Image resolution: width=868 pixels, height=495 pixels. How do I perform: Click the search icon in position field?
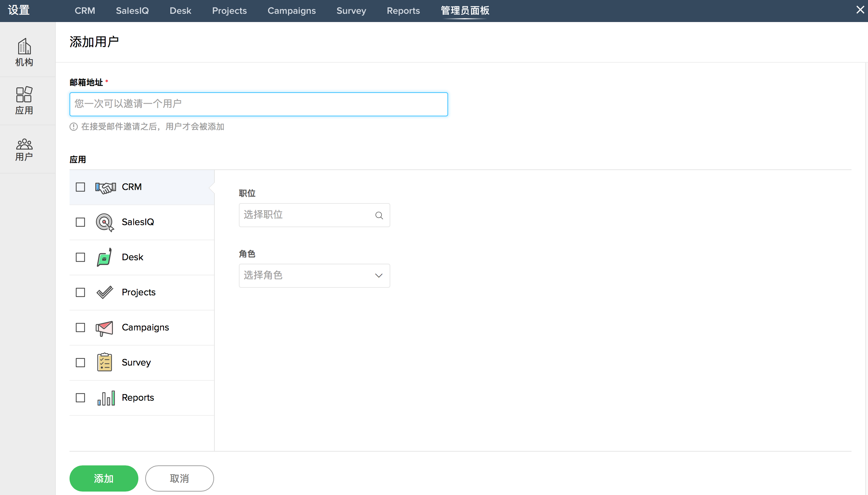pos(379,215)
